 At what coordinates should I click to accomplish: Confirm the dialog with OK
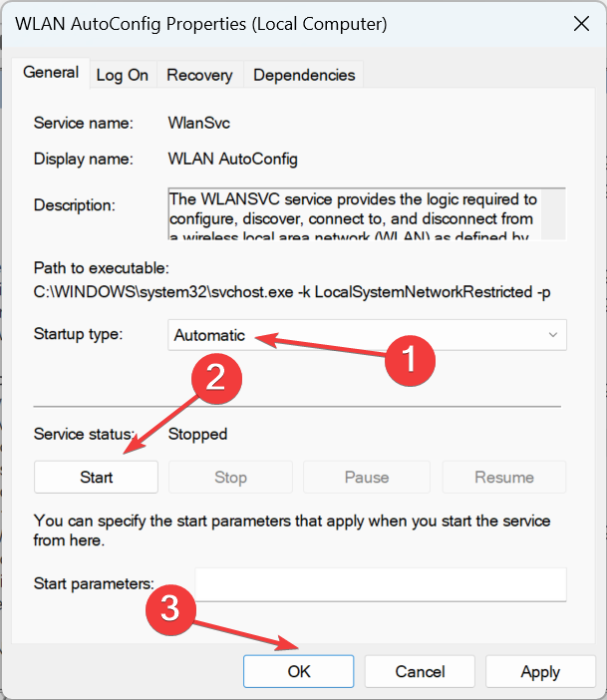(298, 672)
